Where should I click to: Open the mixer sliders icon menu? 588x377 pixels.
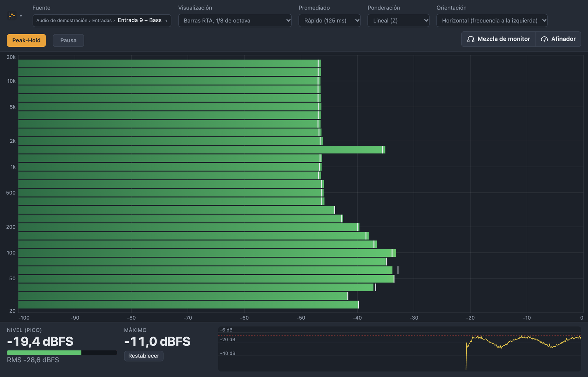tap(12, 16)
